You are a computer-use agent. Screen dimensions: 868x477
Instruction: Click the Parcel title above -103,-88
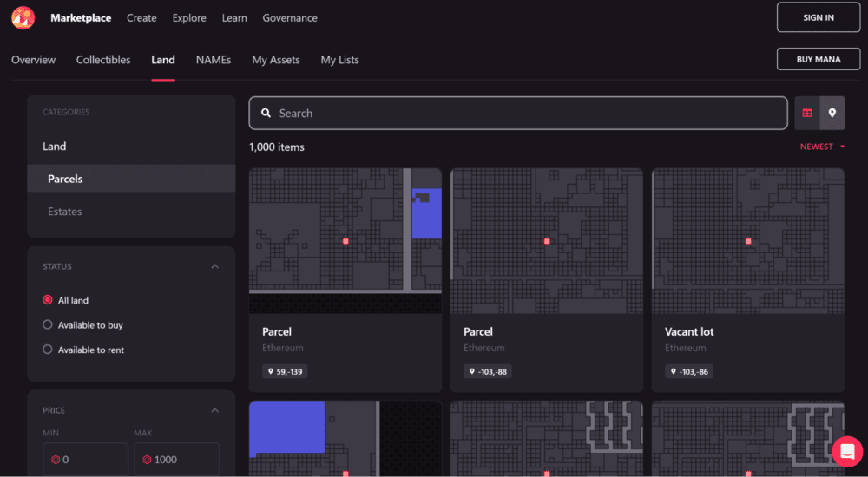click(x=478, y=331)
